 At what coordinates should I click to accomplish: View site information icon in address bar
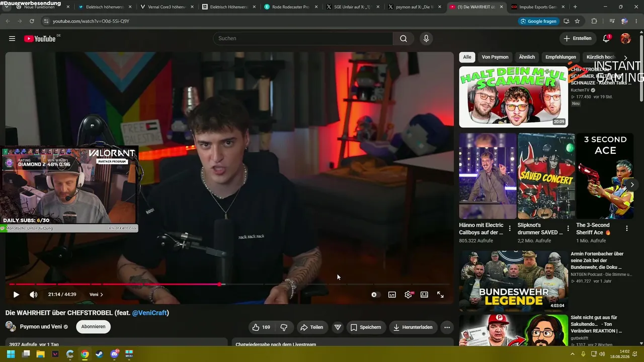click(x=46, y=21)
